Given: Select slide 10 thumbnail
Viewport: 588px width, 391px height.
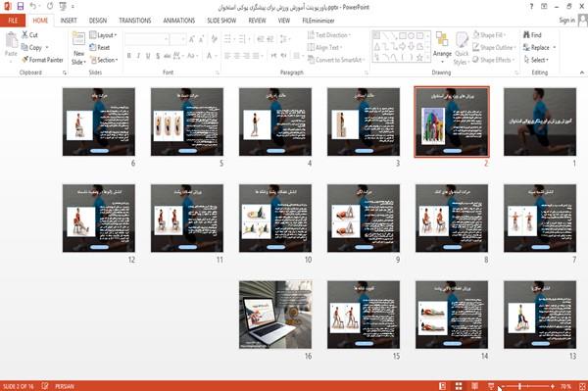Looking at the screenshot, I should click(x=275, y=219).
